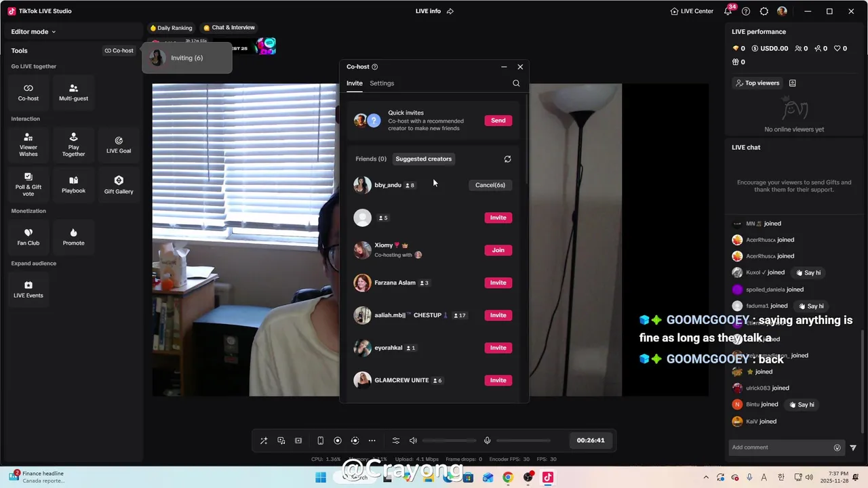Click bby_andu's profile avatar
This screenshot has width=868, height=488.
click(362, 185)
